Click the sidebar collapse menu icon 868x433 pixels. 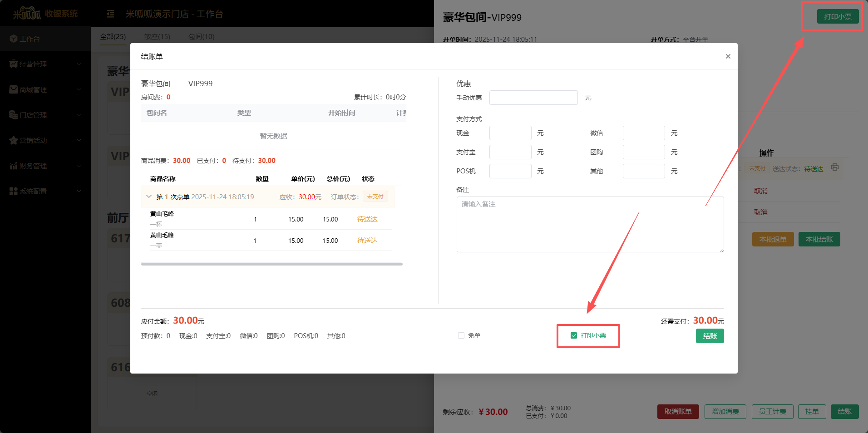click(x=110, y=14)
